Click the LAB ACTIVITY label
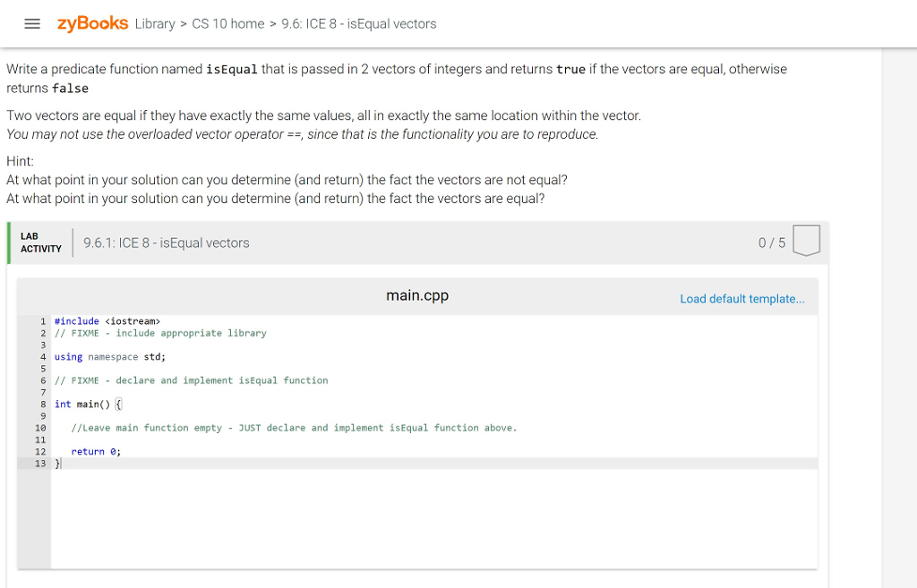917x588 pixels. (40, 242)
